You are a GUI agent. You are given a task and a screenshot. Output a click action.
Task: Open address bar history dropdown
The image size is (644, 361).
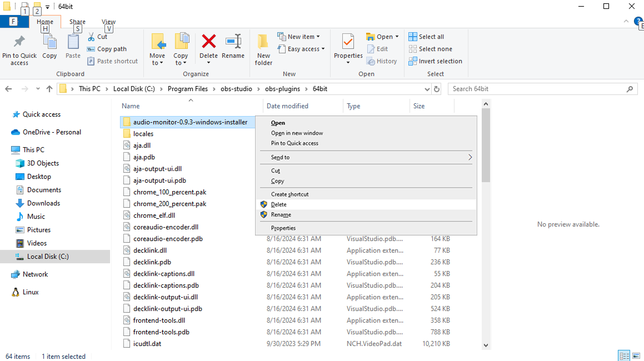click(x=427, y=89)
